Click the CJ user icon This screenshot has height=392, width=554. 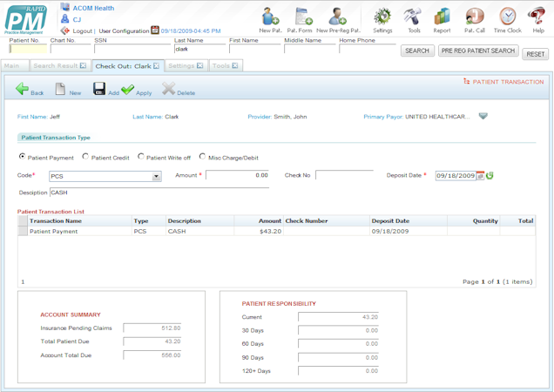click(x=64, y=18)
